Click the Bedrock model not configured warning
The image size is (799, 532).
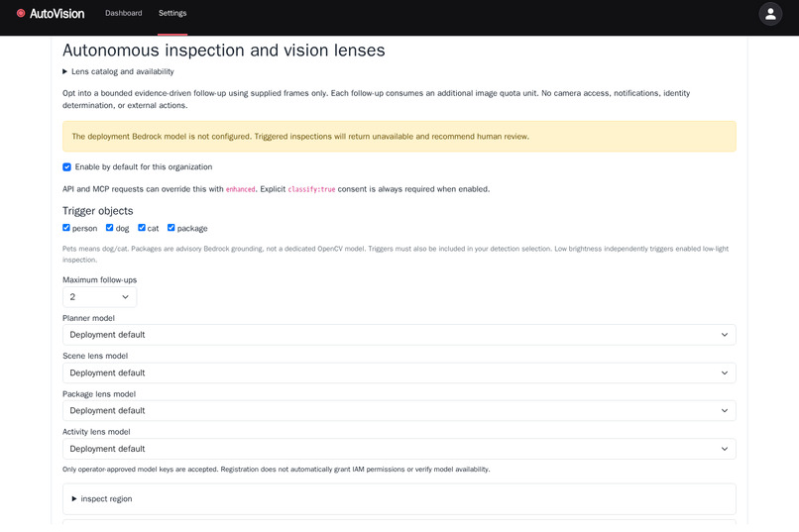click(x=399, y=137)
